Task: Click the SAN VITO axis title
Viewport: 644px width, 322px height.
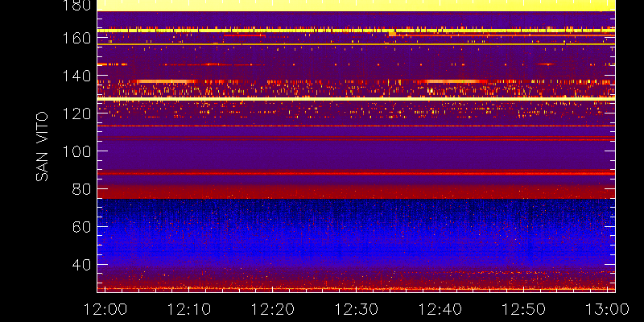Action: pos(43,147)
